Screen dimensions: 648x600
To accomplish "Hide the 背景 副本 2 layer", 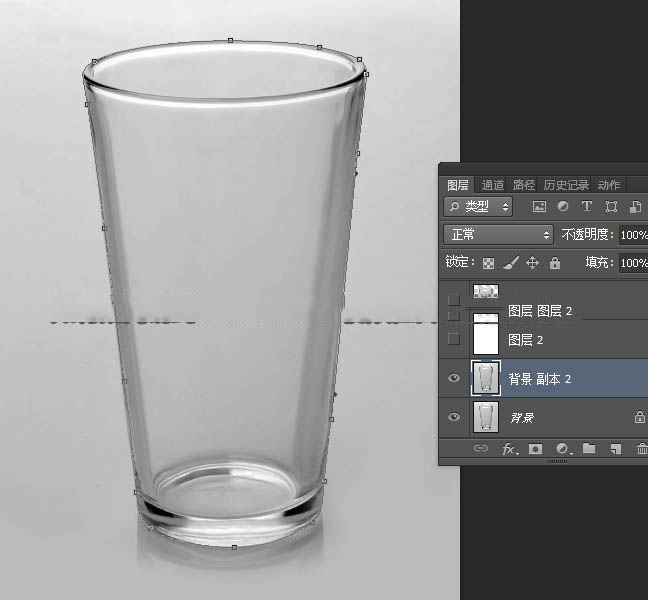I will click(454, 378).
